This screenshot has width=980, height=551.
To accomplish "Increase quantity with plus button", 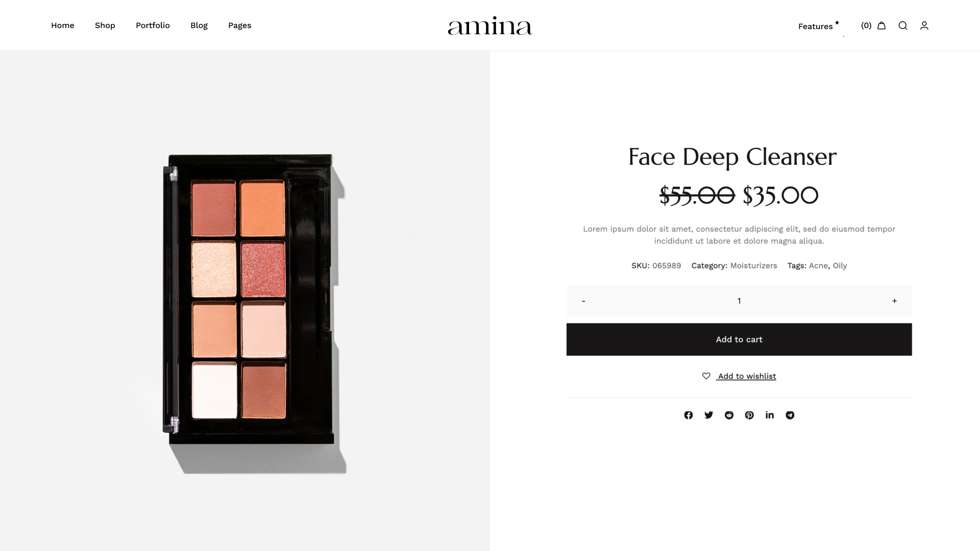I will point(894,301).
